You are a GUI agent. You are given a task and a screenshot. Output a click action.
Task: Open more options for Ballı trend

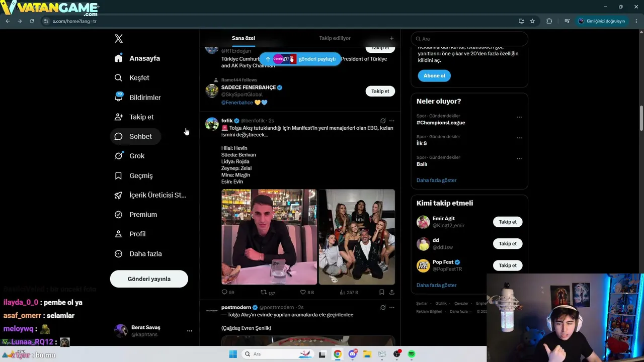519,158
